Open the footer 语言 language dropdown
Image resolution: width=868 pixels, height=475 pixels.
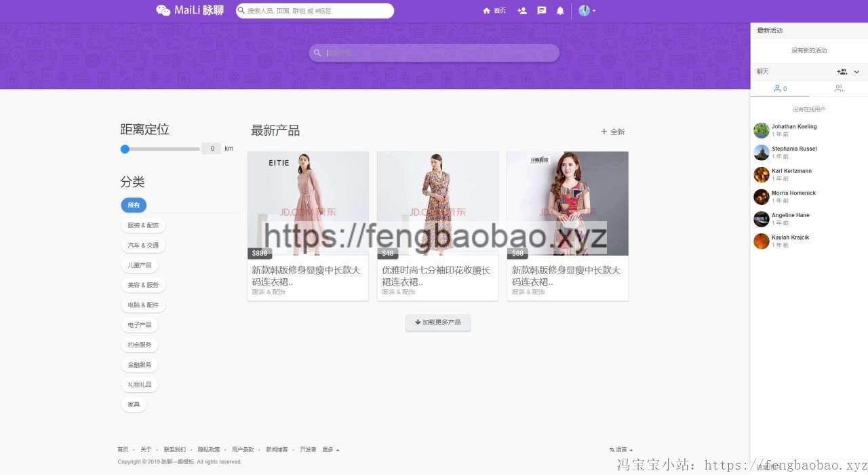[621, 450]
